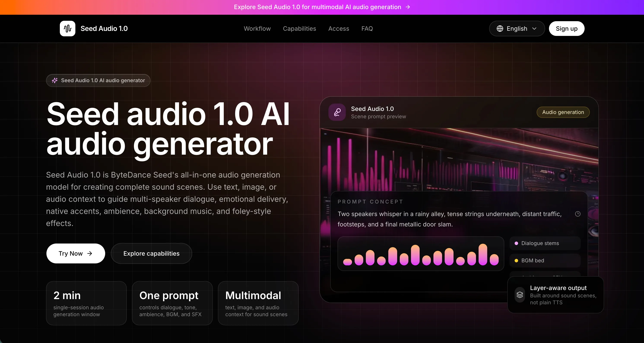
Task: Click the 2 min stat card
Action: point(86,303)
